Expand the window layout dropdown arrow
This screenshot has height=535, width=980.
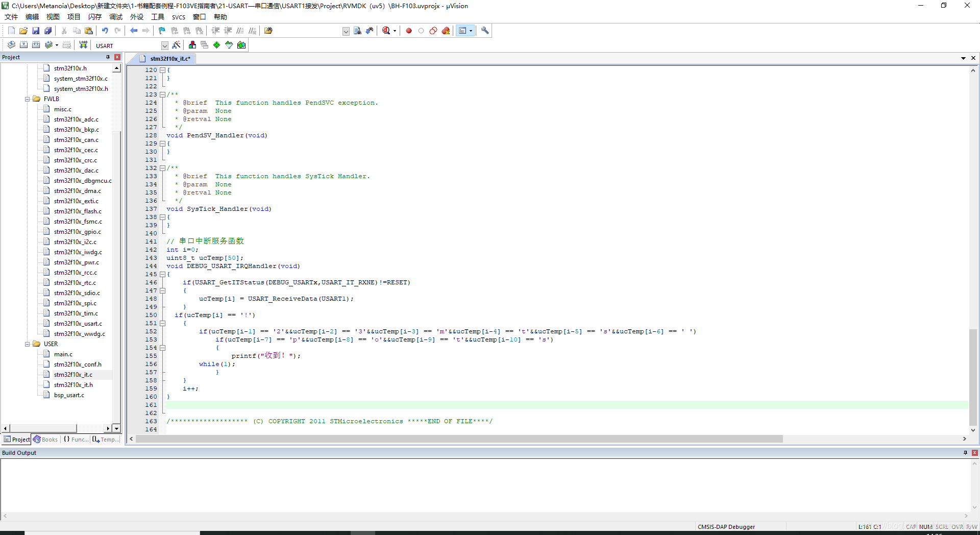coord(471,31)
